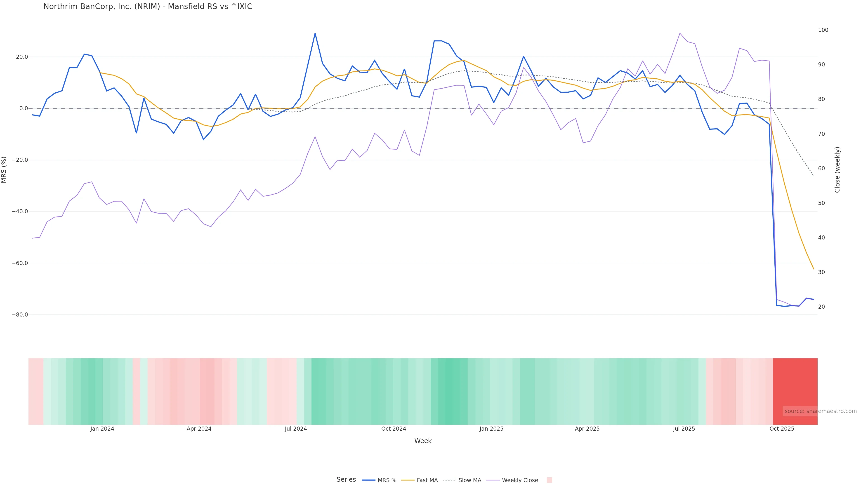Click the pink heatmap swatch in legend
Viewport: 868px width, 488px height.
pos(549,480)
